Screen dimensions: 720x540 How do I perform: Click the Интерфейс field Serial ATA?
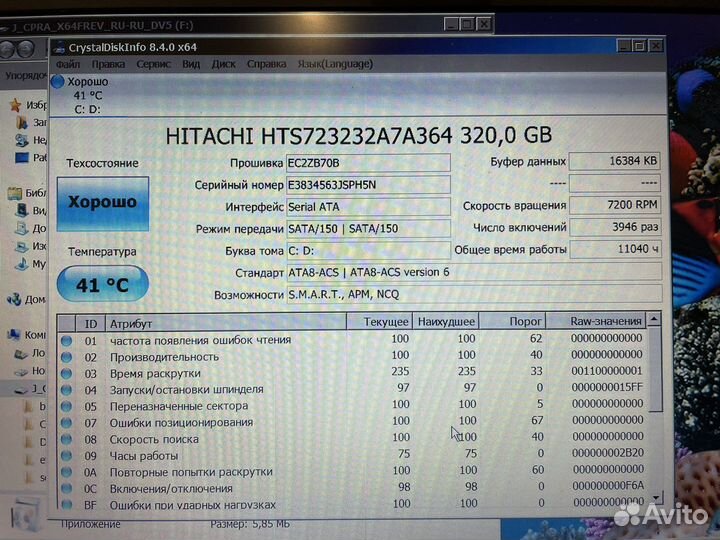pos(368,207)
